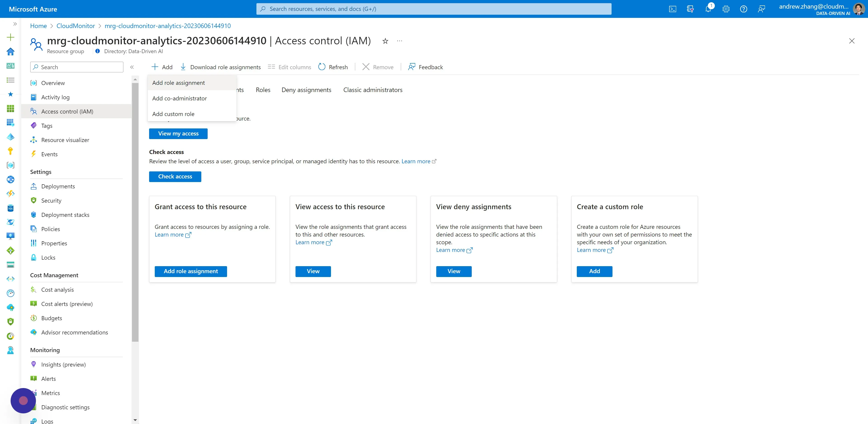Screen dimensions: 868x424
Task: Expand the left portal menu
Action: click(15, 24)
